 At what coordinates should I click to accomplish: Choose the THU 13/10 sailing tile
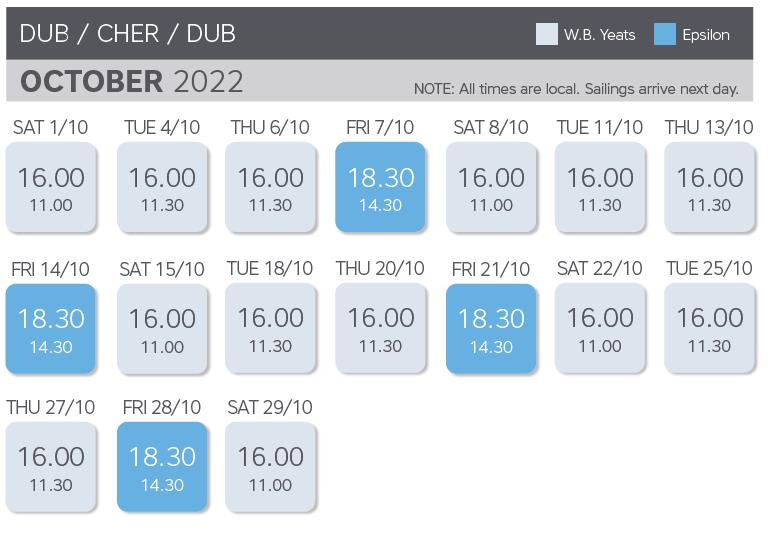pos(709,187)
